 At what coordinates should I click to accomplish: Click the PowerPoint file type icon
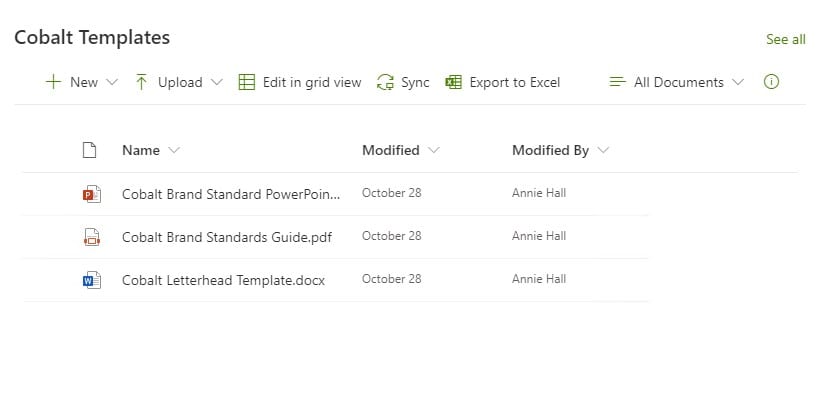(92, 194)
